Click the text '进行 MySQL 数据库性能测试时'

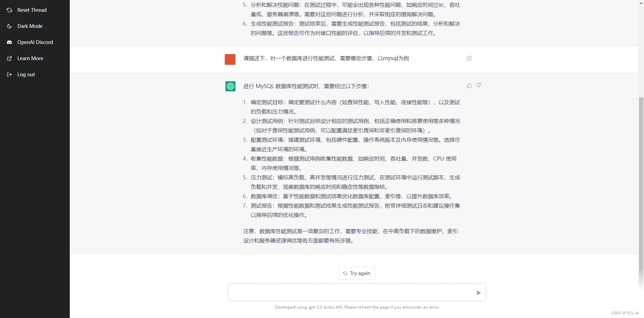pyautogui.click(x=281, y=86)
